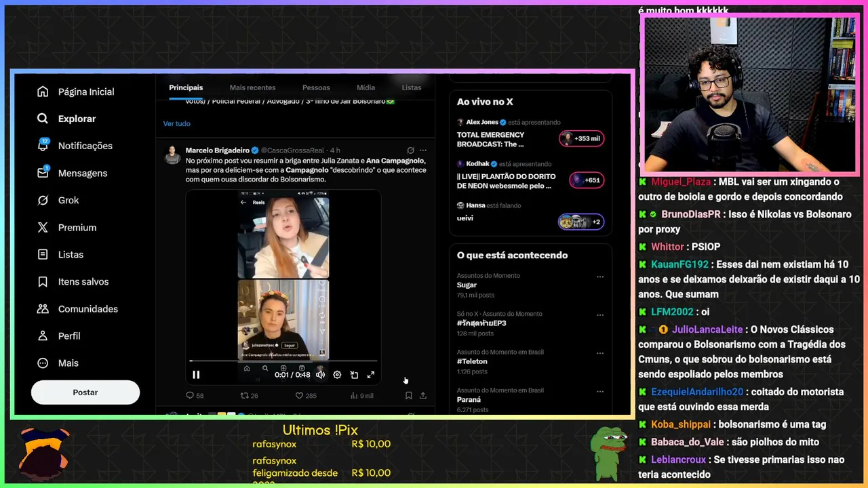This screenshot has height=488, width=868.
Task: Open the Perfil person icon
Action: pos(43,335)
